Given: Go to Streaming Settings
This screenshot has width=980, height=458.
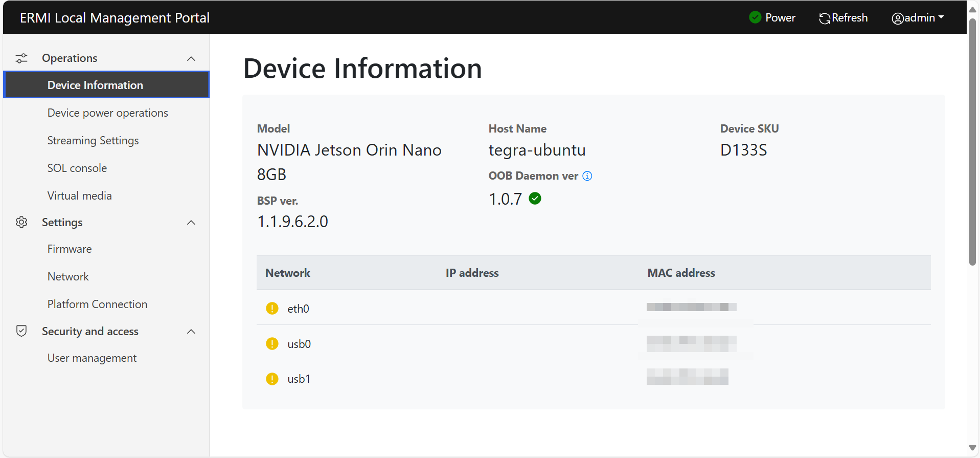Looking at the screenshot, I should tap(93, 141).
